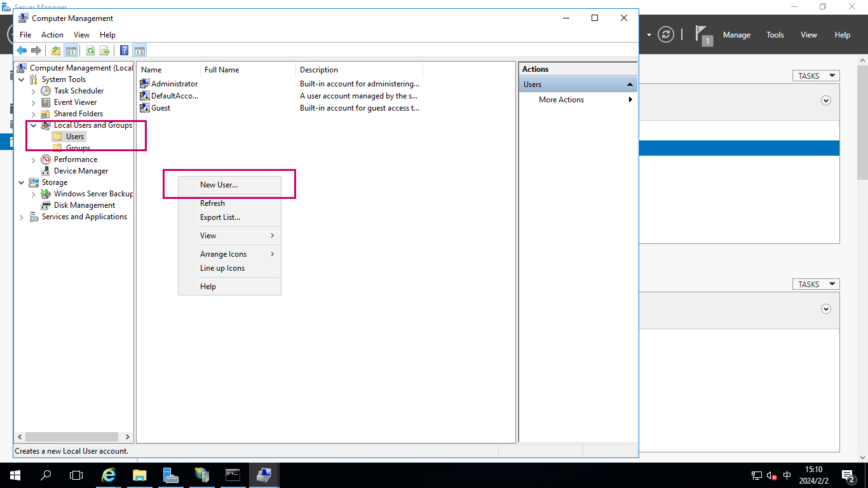Select the Users folder in the tree
This screenshot has height=488, width=868.
tap(75, 137)
